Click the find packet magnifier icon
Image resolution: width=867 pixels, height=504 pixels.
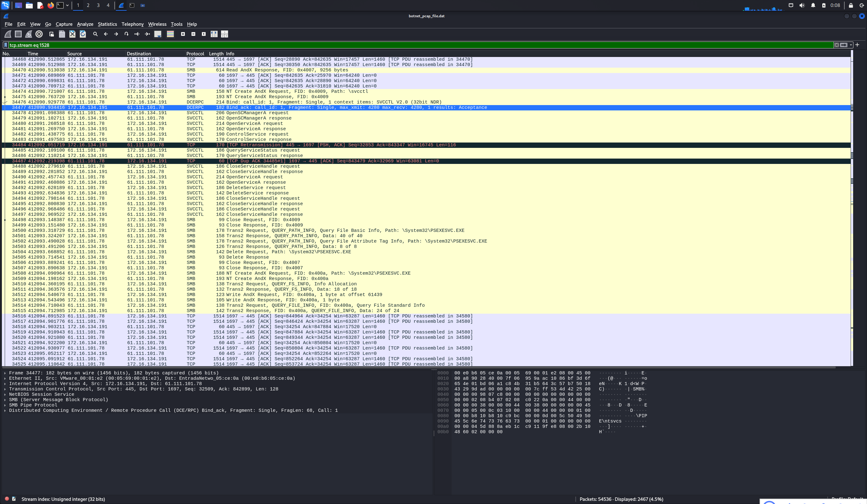click(x=95, y=34)
